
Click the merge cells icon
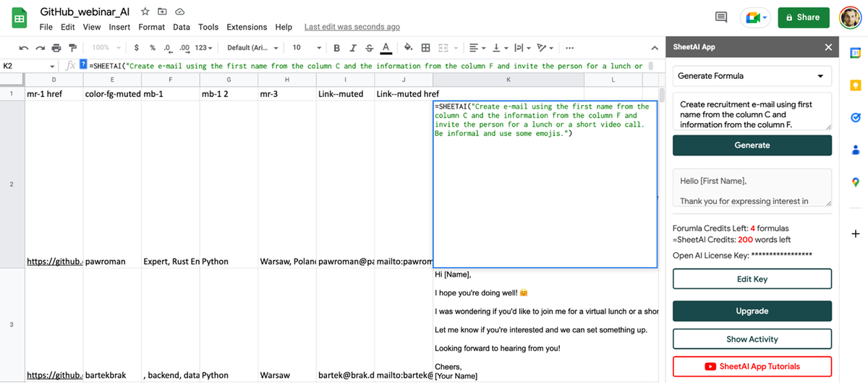[445, 48]
